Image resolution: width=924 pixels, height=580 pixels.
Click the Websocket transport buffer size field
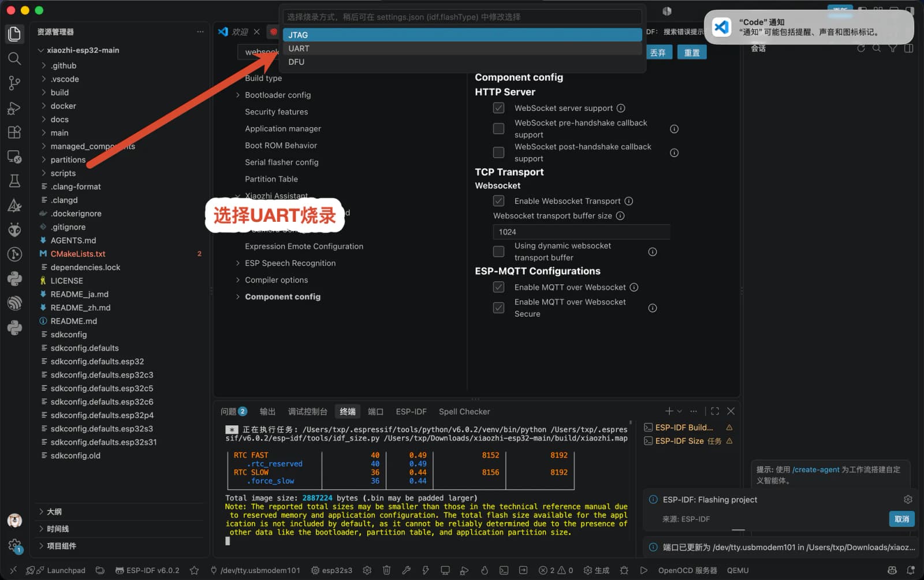[582, 232]
